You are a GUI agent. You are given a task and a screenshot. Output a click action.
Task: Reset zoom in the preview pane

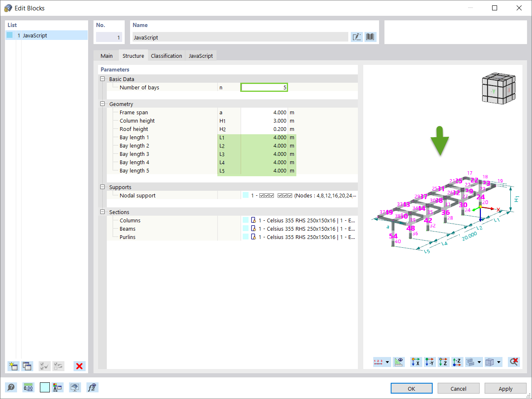(514, 362)
